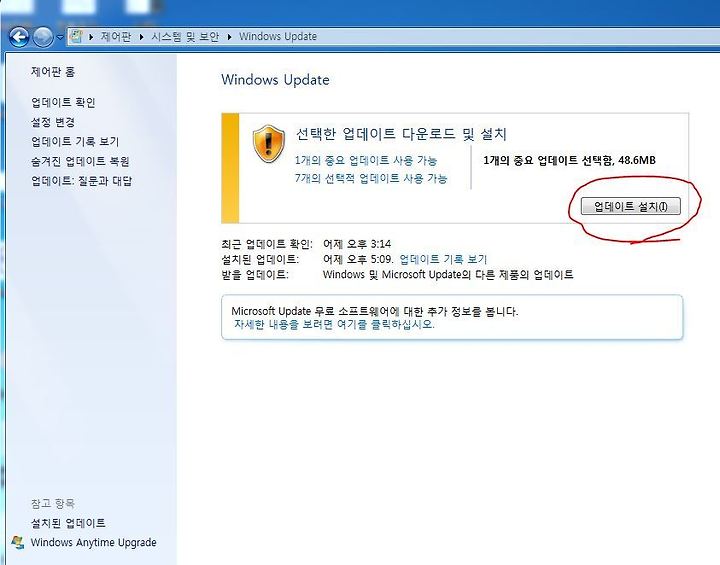Click 1개의 중요 업데이트 선택함, 48.6MB text
Image resolution: width=720 pixels, height=565 pixels.
coord(569,160)
